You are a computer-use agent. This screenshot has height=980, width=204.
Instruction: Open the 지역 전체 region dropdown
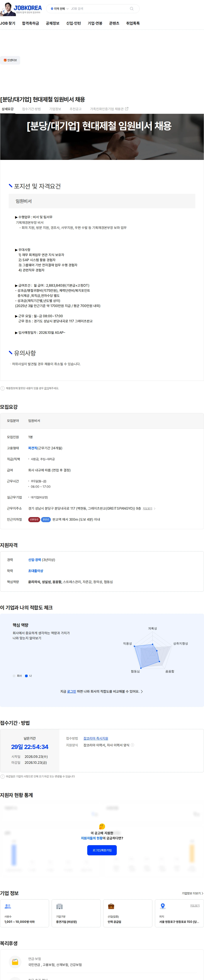click(x=60, y=9)
